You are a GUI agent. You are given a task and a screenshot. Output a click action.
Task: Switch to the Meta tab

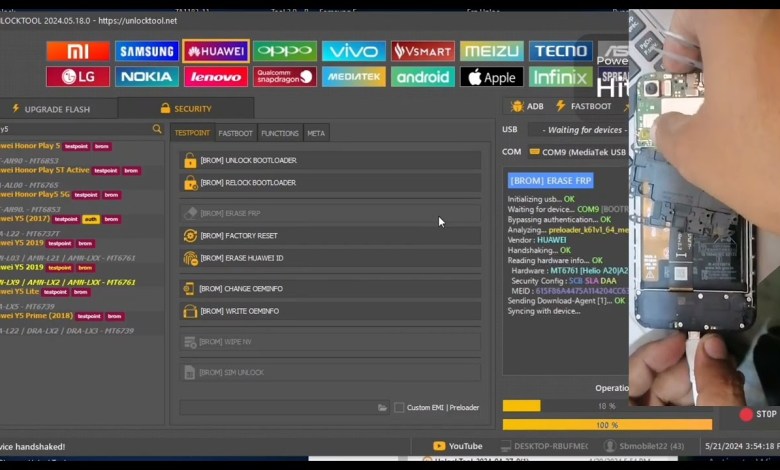(x=316, y=133)
